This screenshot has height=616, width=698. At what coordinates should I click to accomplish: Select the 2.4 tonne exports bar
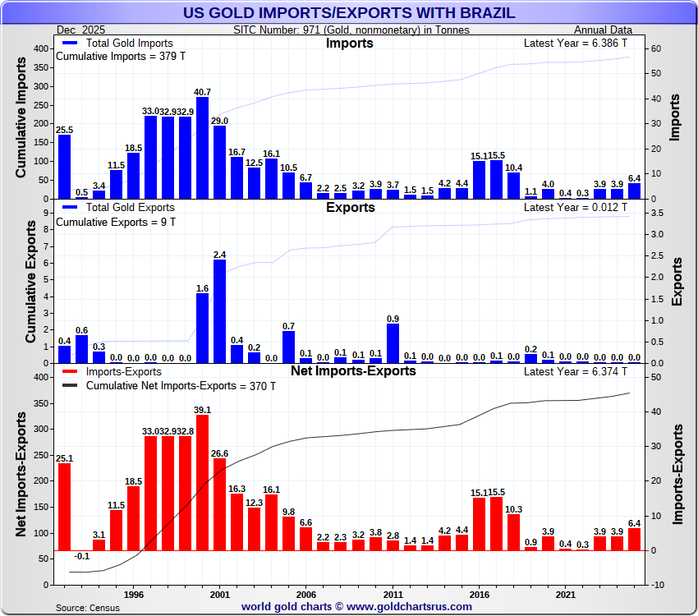[219, 311]
